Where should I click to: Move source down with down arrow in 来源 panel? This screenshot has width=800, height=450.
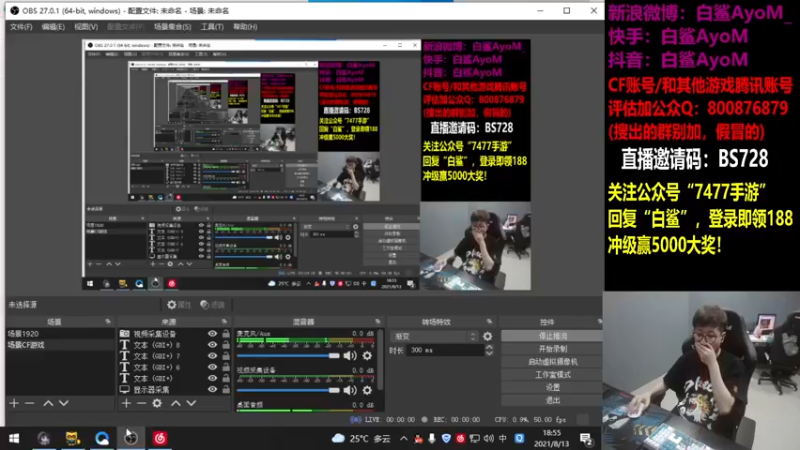[191, 403]
